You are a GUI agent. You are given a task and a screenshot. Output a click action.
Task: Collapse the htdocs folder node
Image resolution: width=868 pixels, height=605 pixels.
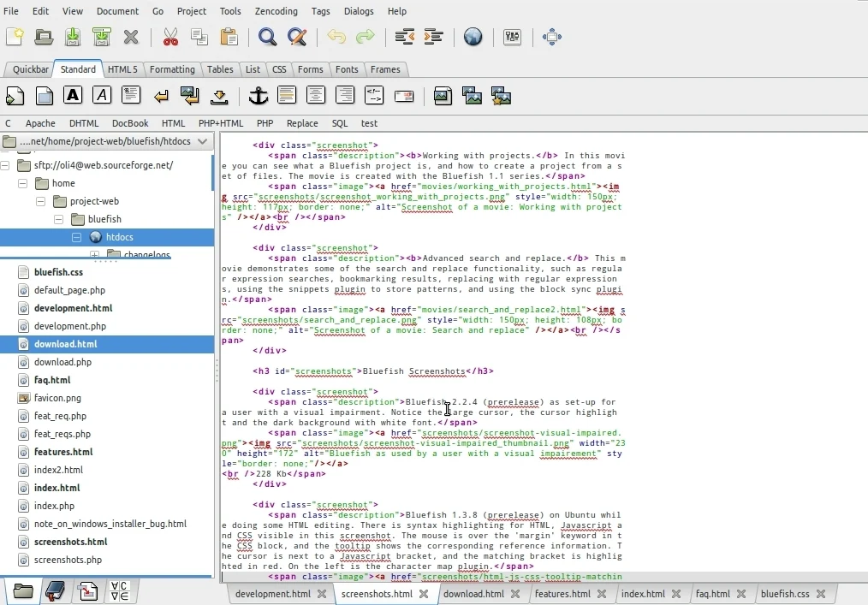tap(76, 237)
